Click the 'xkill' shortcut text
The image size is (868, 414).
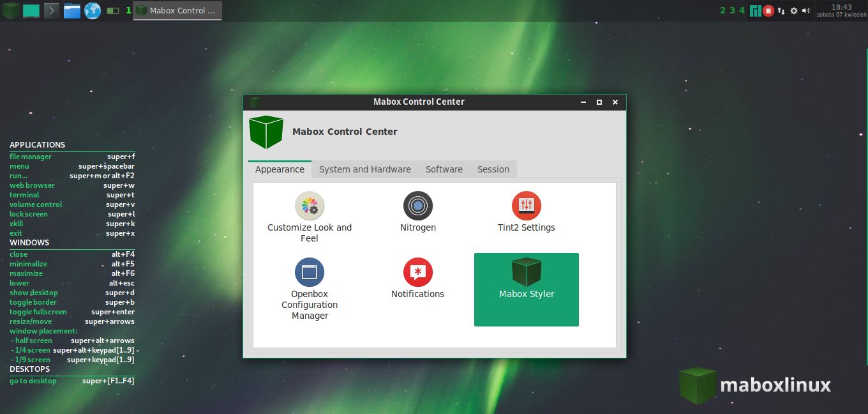(x=16, y=224)
